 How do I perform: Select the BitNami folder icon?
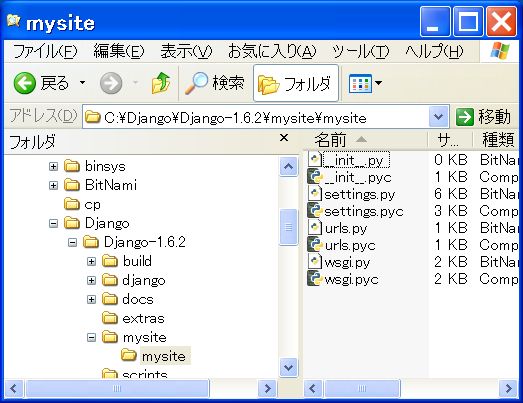[x=72, y=185]
